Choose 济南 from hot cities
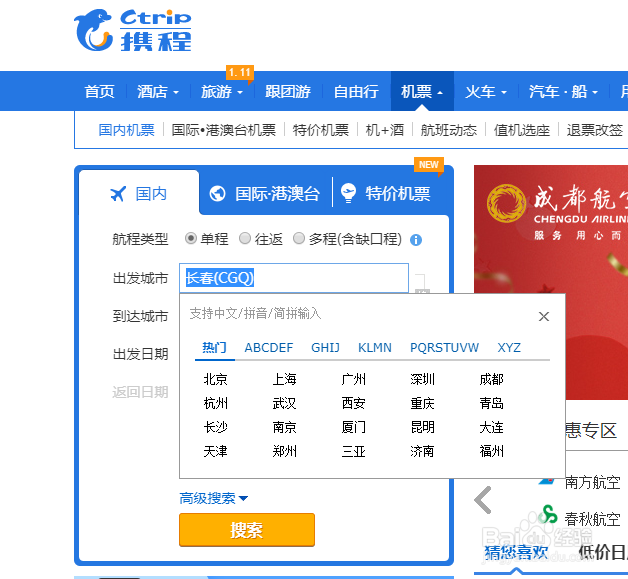This screenshot has height=579, width=628. (x=422, y=451)
